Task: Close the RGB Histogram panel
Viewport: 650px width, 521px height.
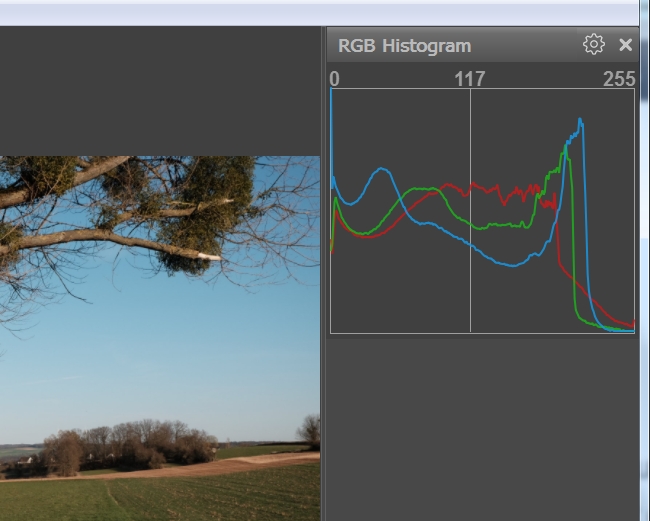Action: (x=626, y=45)
